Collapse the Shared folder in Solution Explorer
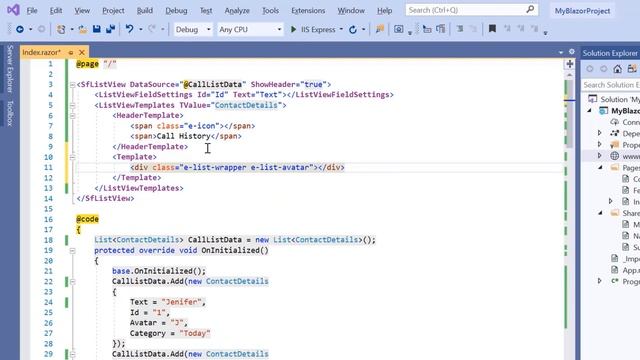The width and height of the screenshot is (640, 360). tap(600, 213)
